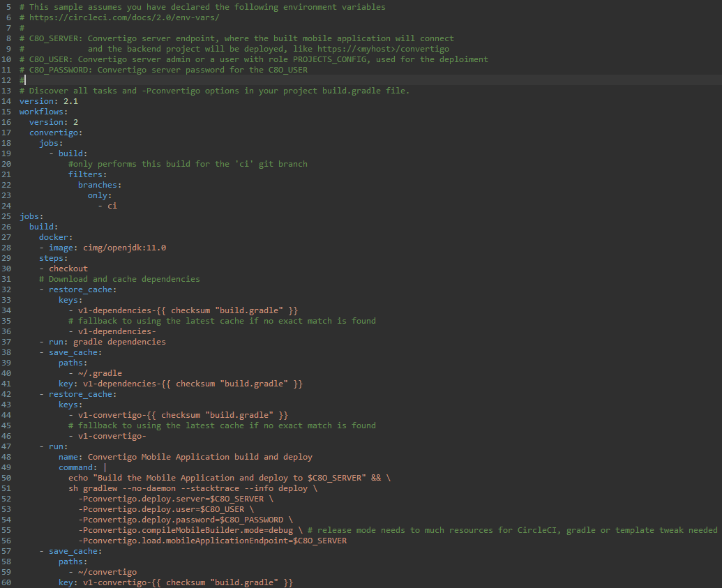This screenshot has width=722, height=588.
Task: Click the 'checkout' step
Action: click(68, 269)
